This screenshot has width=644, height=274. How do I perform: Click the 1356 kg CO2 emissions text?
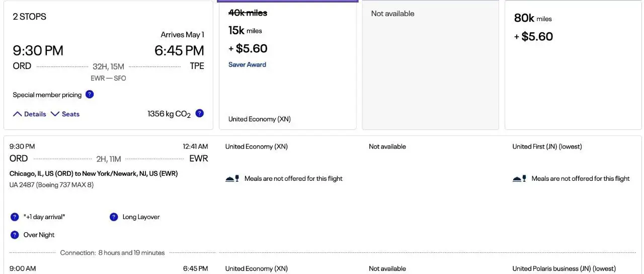pos(169,114)
